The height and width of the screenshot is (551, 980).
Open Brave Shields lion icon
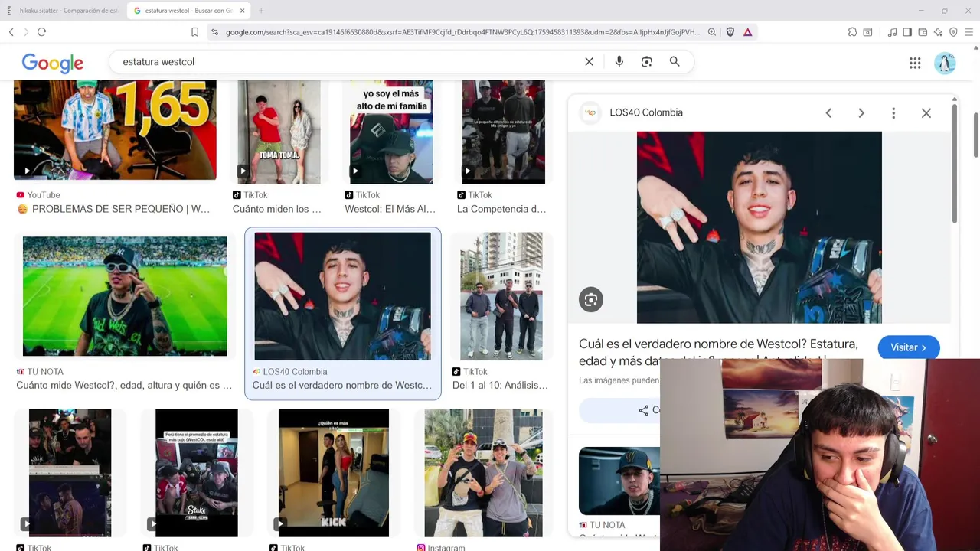point(730,32)
